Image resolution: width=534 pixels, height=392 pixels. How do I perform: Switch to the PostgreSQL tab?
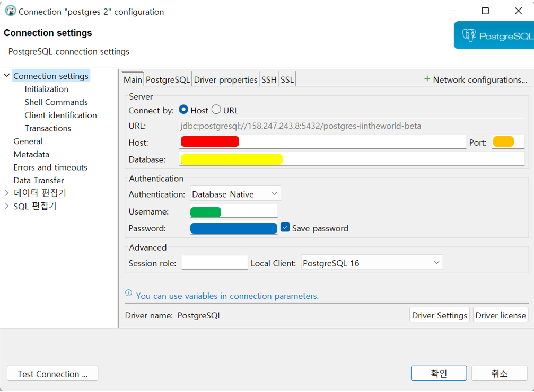(168, 79)
